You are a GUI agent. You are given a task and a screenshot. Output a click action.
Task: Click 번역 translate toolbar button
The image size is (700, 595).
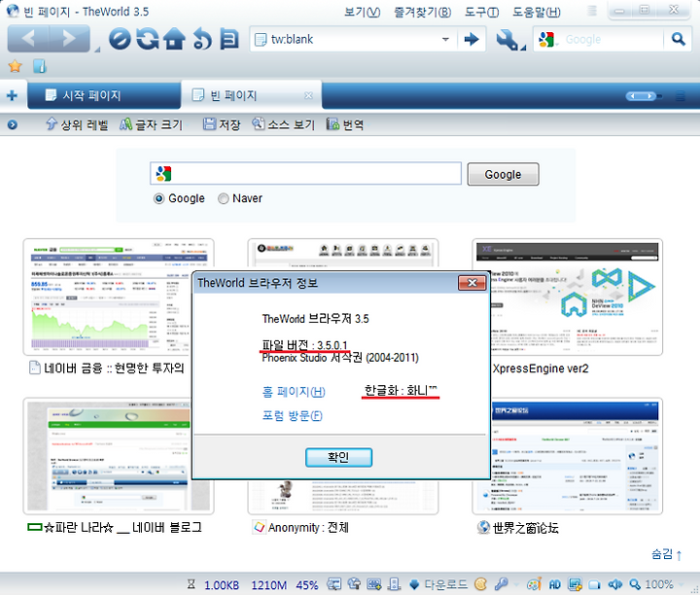coord(344,124)
